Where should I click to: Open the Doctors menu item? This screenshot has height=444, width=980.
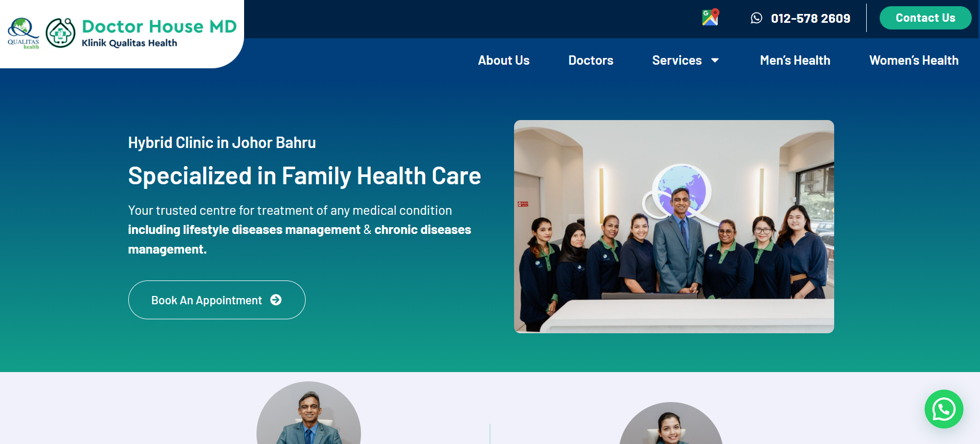(x=591, y=61)
